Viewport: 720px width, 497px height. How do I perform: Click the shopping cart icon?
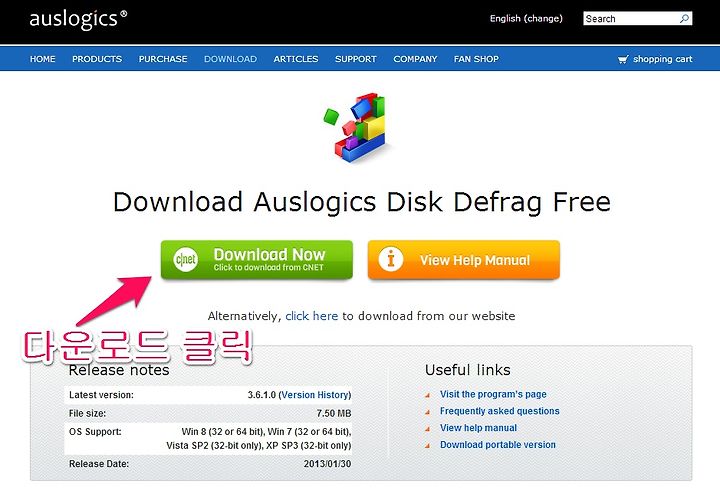(x=623, y=59)
